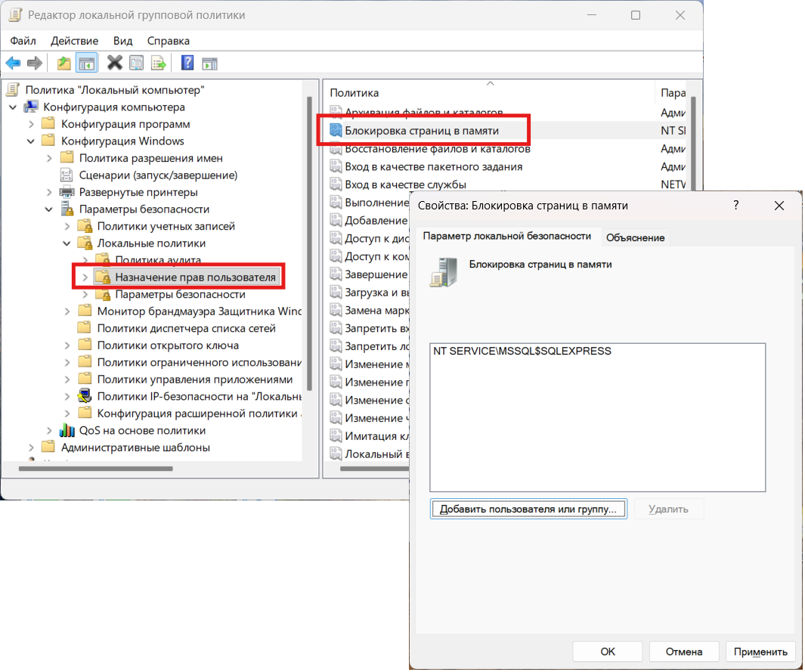The height and width of the screenshot is (672, 805).
Task: Toggle the show/hide console tree icon
Action: coord(87,63)
